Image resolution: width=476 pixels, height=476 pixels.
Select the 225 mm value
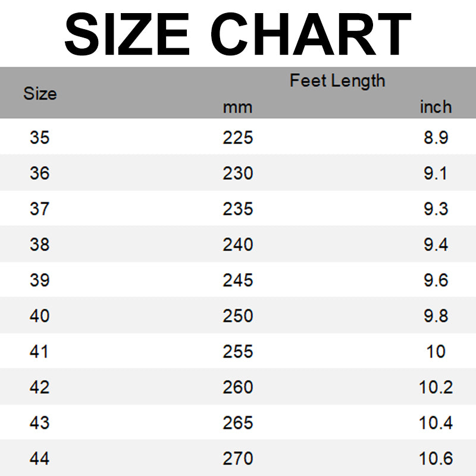[238, 137]
